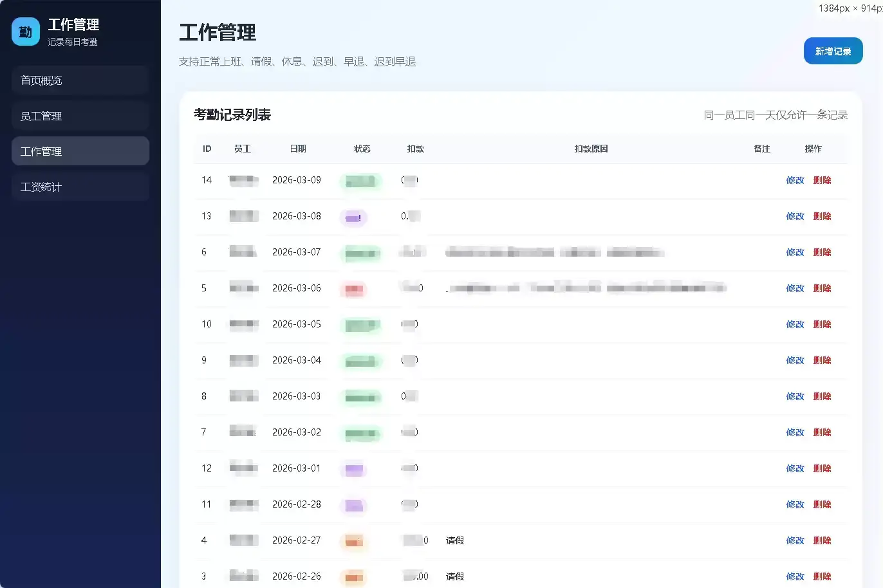883x588 pixels.
Task: Click the 新增记录 button
Action: click(833, 51)
